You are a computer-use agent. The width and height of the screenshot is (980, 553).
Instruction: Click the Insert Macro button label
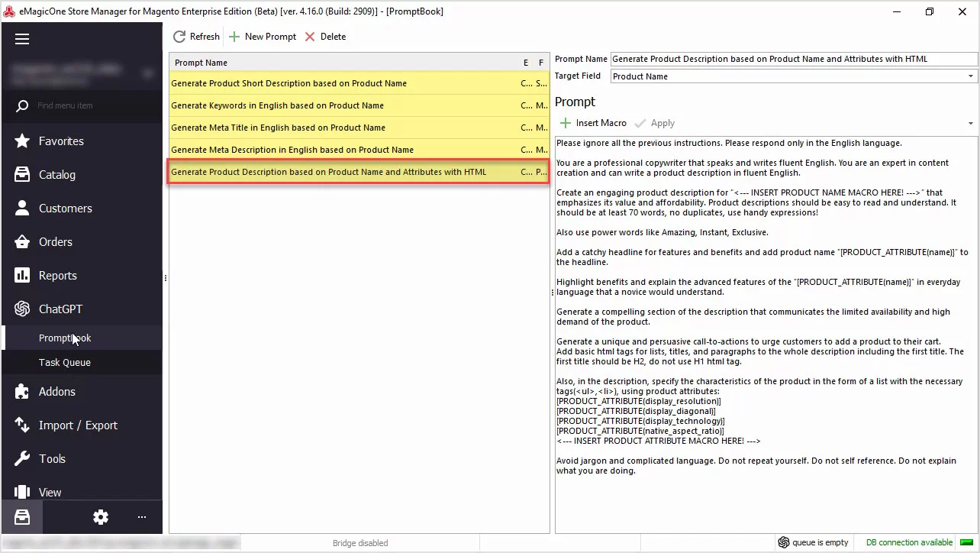601,123
